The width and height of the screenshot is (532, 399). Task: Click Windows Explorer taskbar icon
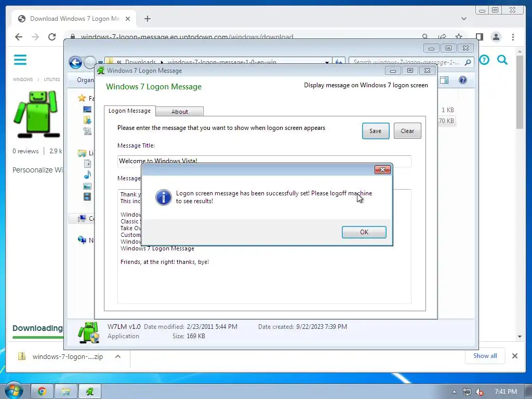coord(66,391)
